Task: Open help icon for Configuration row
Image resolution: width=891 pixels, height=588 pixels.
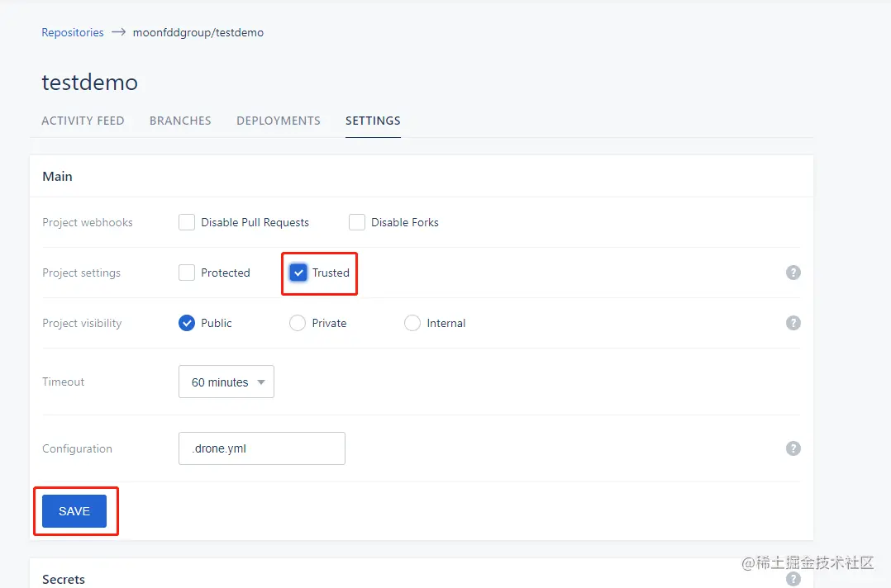Action: point(793,448)
